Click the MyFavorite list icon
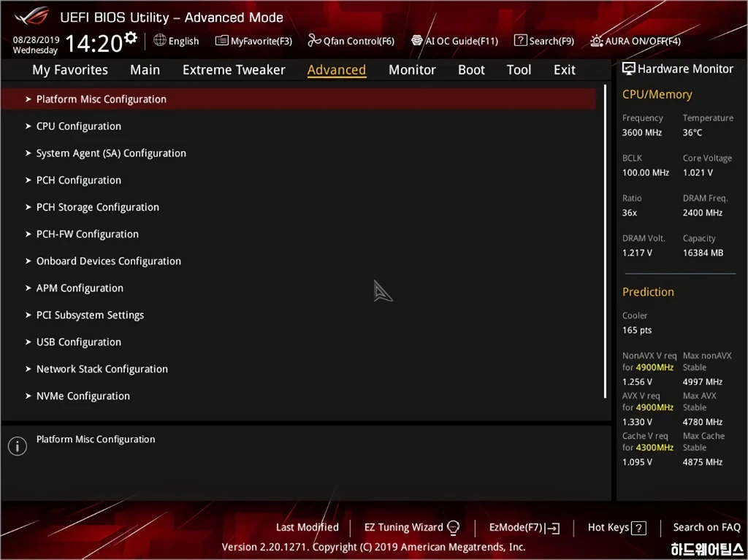This screenshot has width=748, height=560. pos(222,41)
